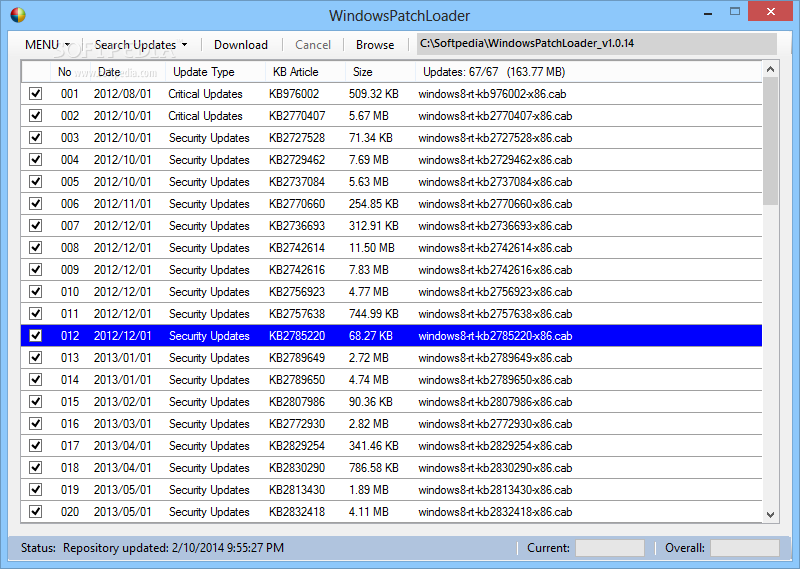The height and width of the screenshot is (569, 800).
Task: Select KB2757638 cell
Action: coord(297,314)
